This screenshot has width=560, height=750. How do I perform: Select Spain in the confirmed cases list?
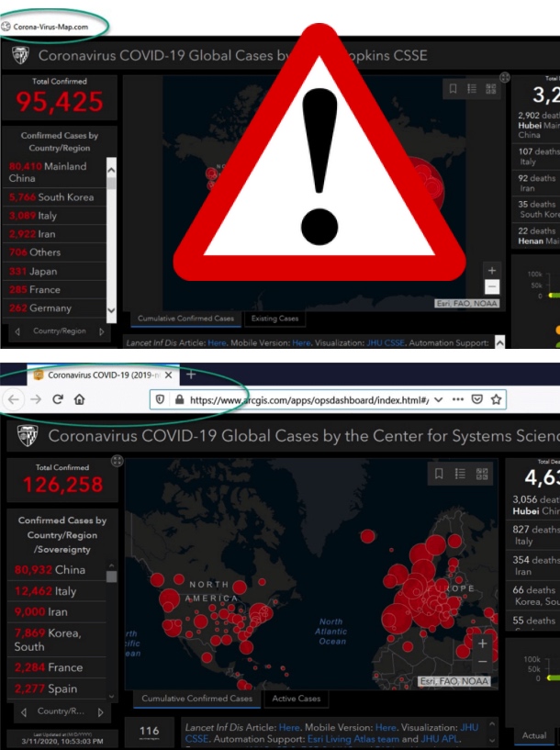tap(58, 688)
